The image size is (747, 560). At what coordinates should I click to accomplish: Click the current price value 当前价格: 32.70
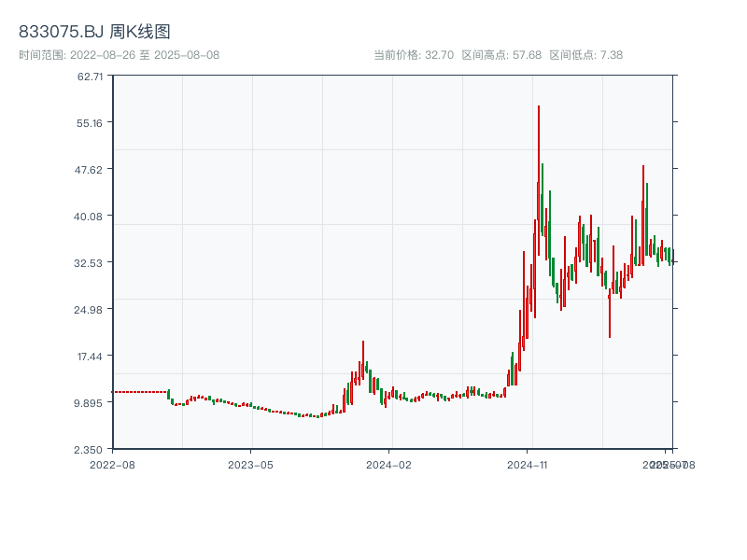pyautogui.click(x=414, y=55)
